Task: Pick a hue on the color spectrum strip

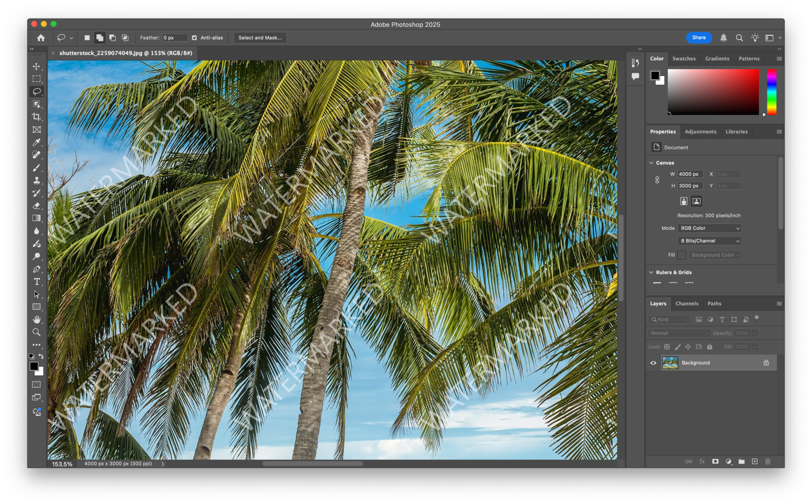Action: click(771, 92)
